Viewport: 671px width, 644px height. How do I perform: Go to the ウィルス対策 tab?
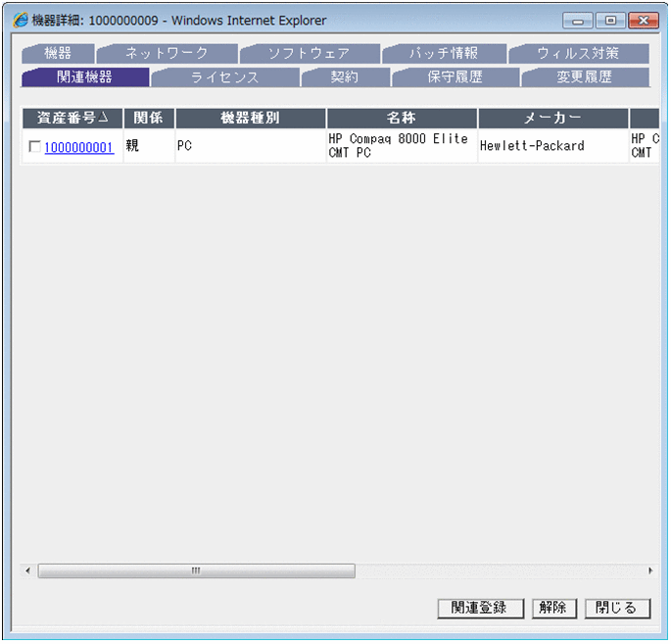pos(579,54)
